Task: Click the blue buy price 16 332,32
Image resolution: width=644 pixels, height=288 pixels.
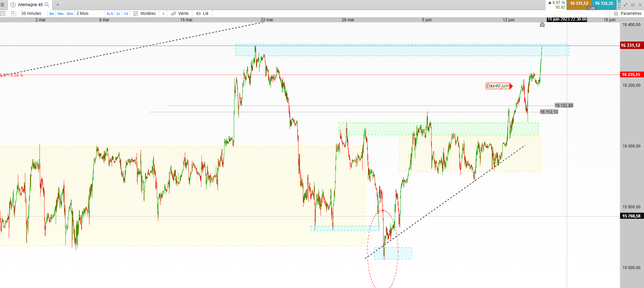Action: pyautogui.click(x=604, y=3)
